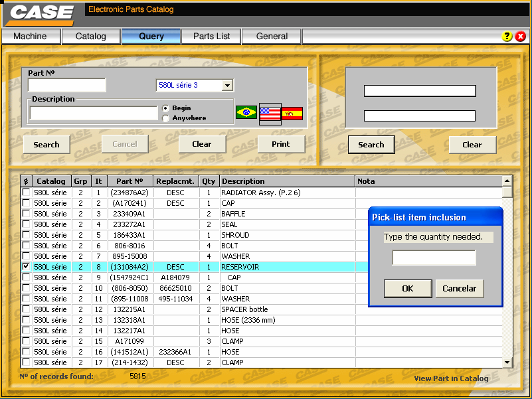Click the quantity input in Pick-list dialog
532x399 pixels.
click(x=434, y=258)
